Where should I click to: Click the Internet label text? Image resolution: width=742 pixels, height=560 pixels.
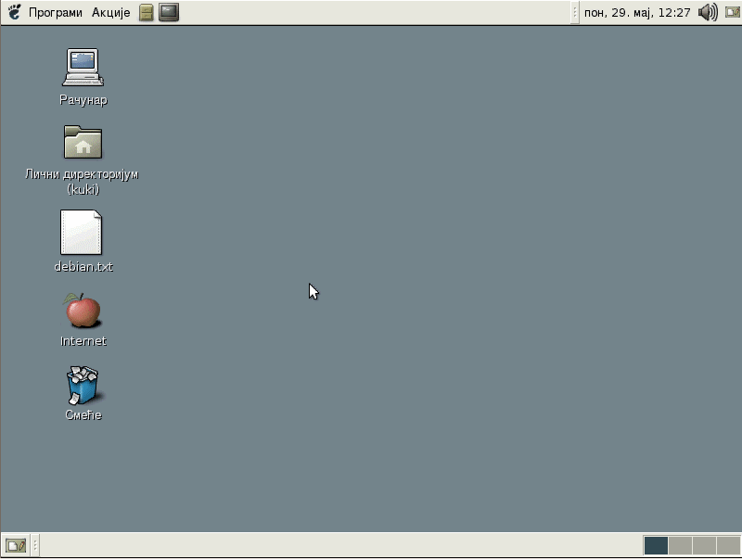point(83,341)
